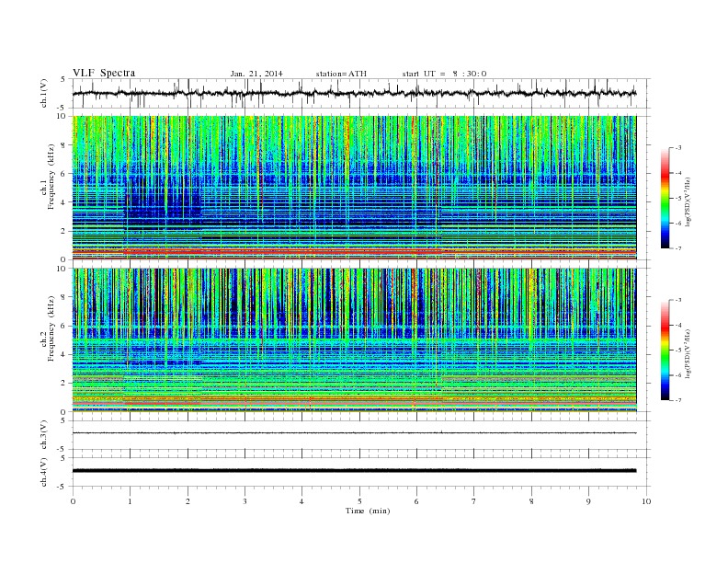Image resolution: width=728 pixels, height=563 pixels.
Task: Click bottom time axis tick label "8"
Action: click(x=531, y=501)
